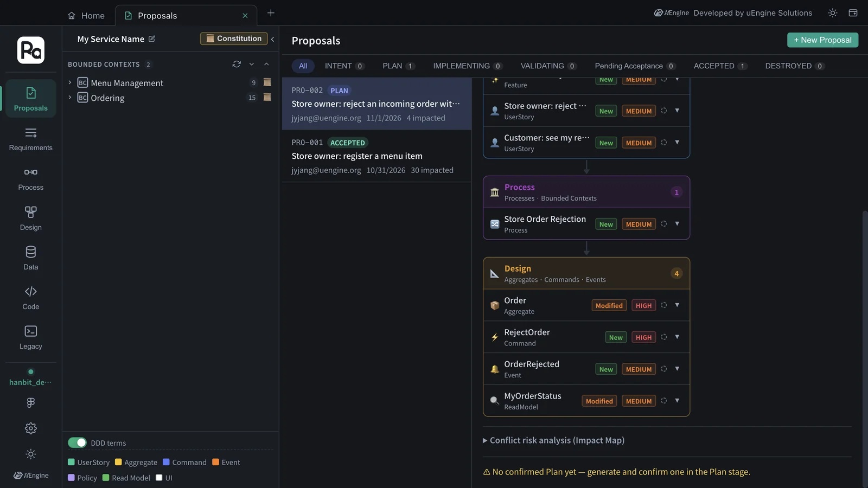The width and height of the screenshot is (868, 488).
Task: Click the Figma icon in sidebar
Action: 31,402
